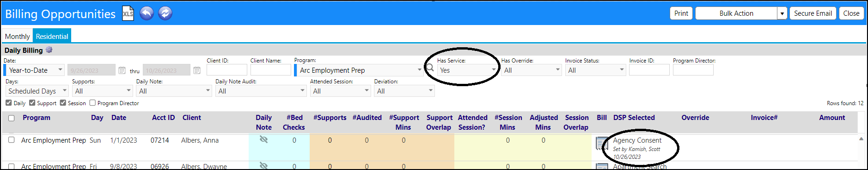Open the end date calendar picker

point(197,70)
